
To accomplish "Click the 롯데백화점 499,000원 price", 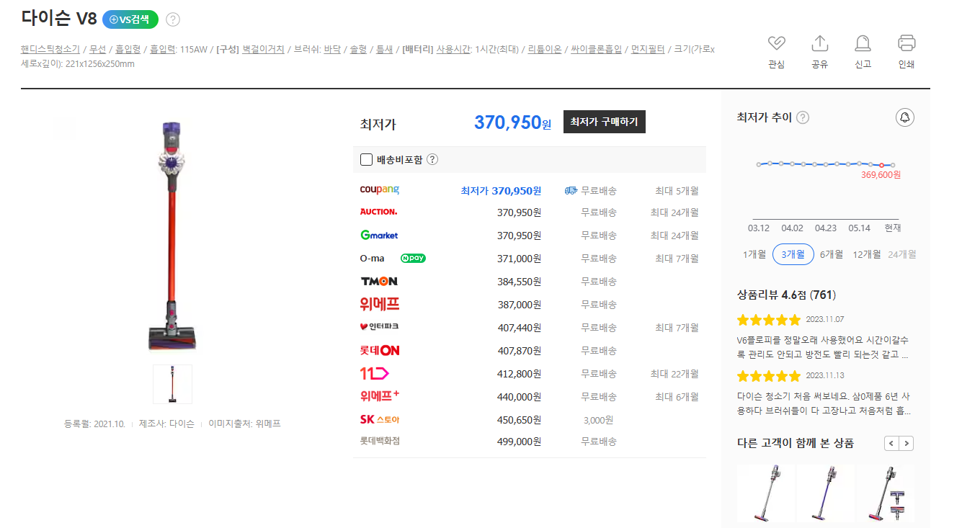I will [x=520, y=442].
